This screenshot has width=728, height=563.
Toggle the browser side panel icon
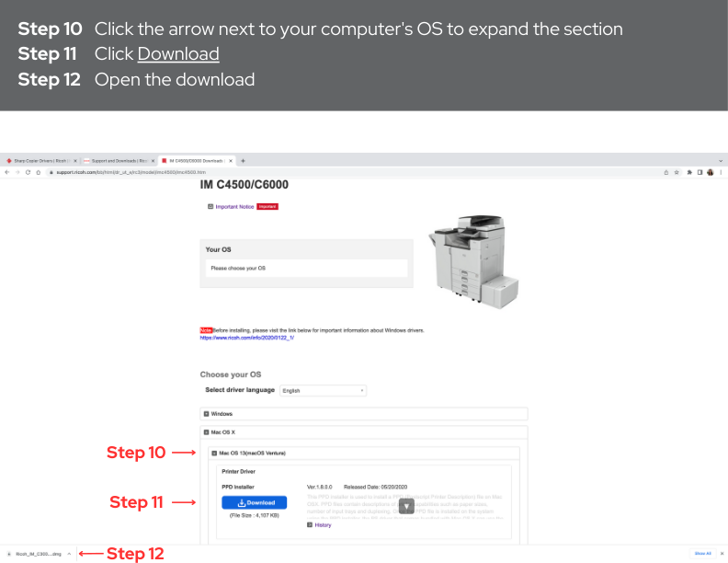click(x=700, y=172)
